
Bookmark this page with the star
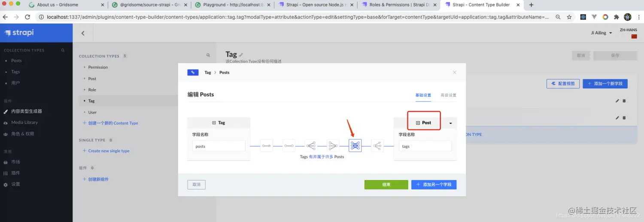click(569, 17)
